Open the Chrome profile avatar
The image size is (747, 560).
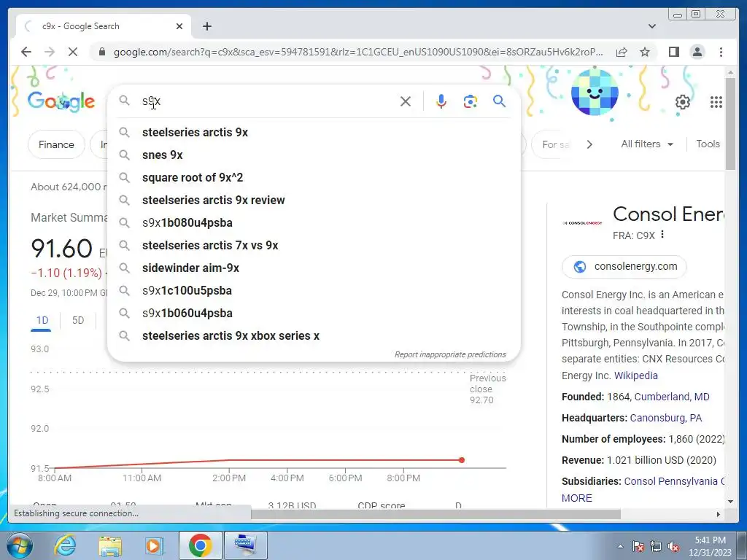(x=697, y=52)
